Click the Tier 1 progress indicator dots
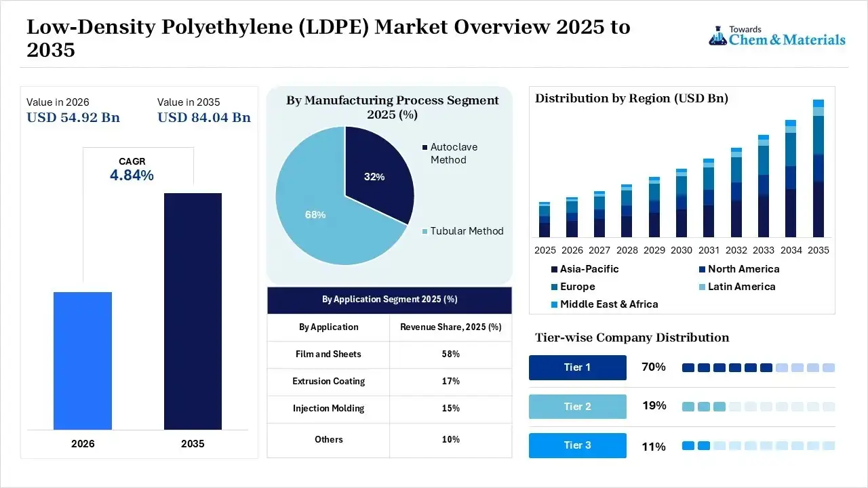The height and width of the screenshot is (488, 868). pos(758,367)
